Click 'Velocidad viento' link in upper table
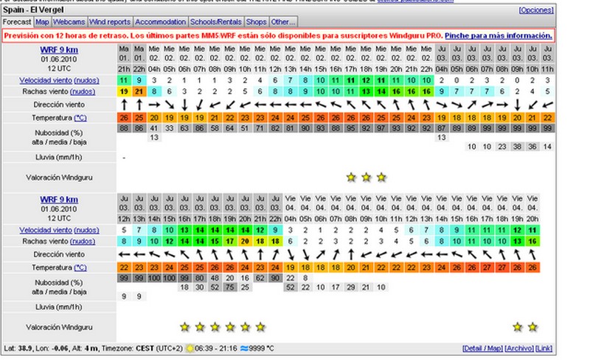The image size is (590, 364). [46, 80]
